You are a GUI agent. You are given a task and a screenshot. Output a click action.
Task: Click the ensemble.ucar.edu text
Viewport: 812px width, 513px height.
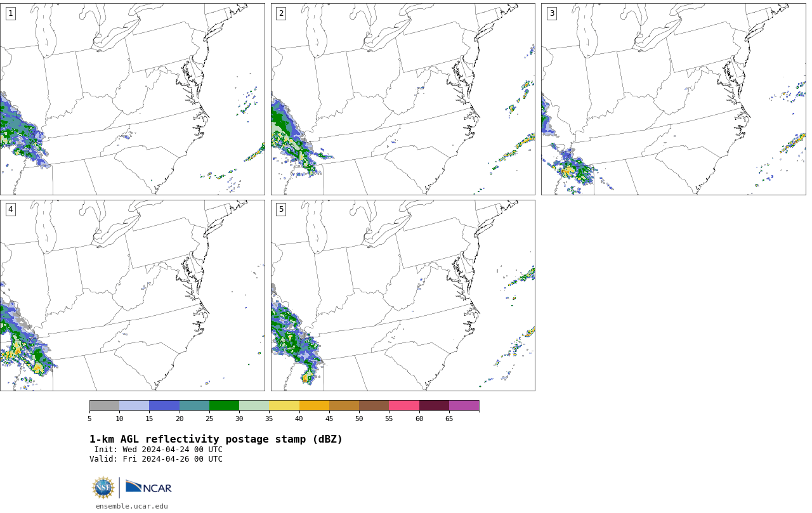pos(132,506)
